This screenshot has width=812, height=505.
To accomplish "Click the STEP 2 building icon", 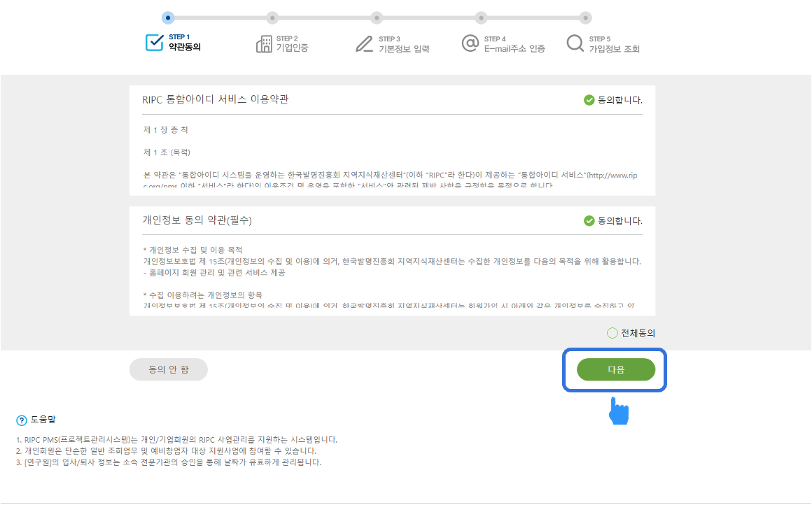I will (x=264, y=44).
